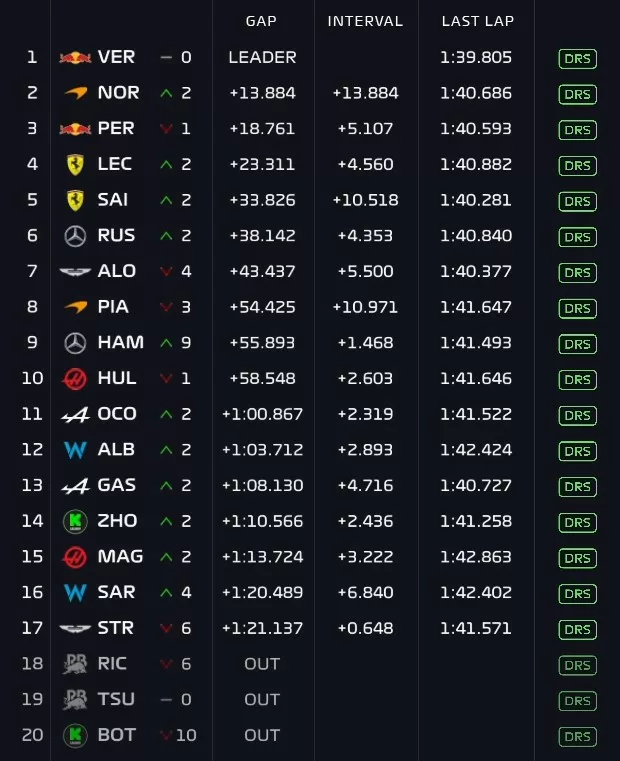Click the Williams logo next to ALB

[x=75, y=450]
